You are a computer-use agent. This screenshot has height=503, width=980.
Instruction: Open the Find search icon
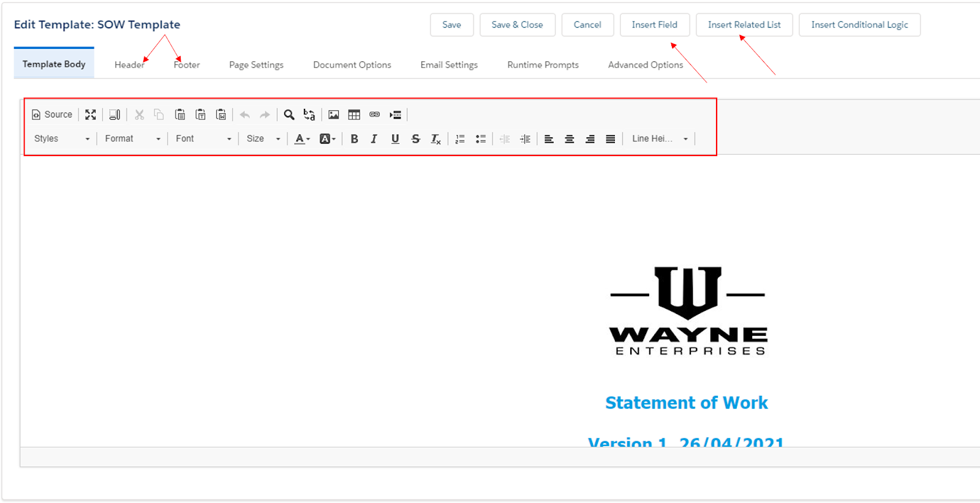click(x=289, y=114)
